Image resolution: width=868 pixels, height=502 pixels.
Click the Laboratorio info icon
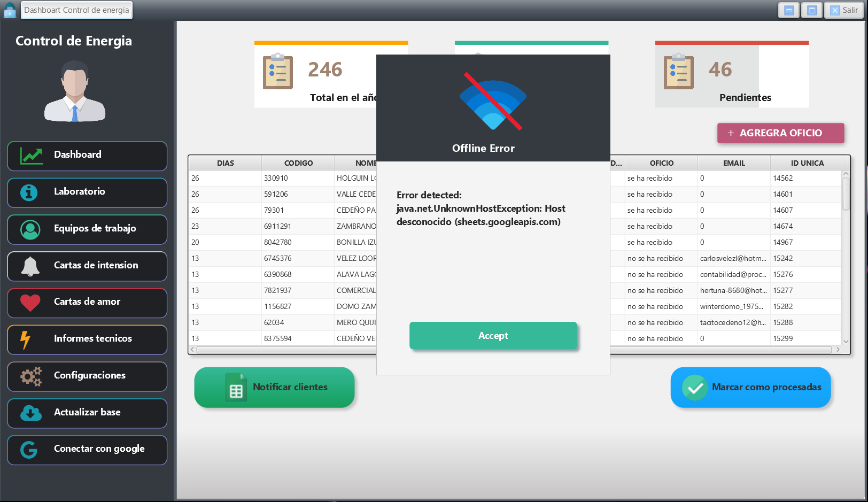(x=29, y=192)
